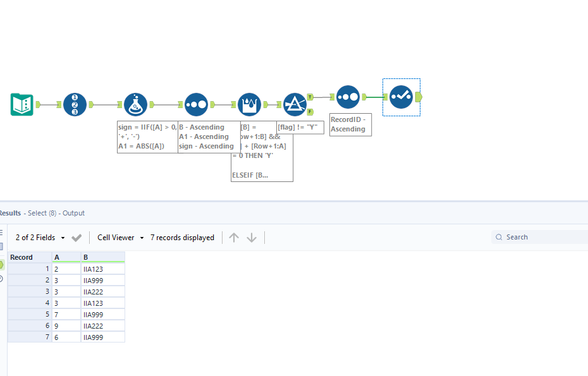Click the Filter tool's F output anchor
Viewport: 588px width, 376px height.
tap(310, 112)
